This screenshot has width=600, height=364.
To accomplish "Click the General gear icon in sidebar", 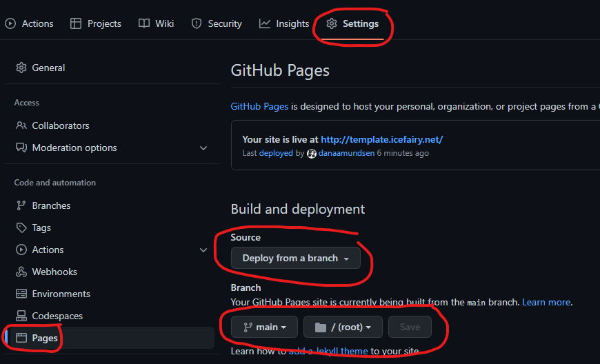I will [21, 68].
